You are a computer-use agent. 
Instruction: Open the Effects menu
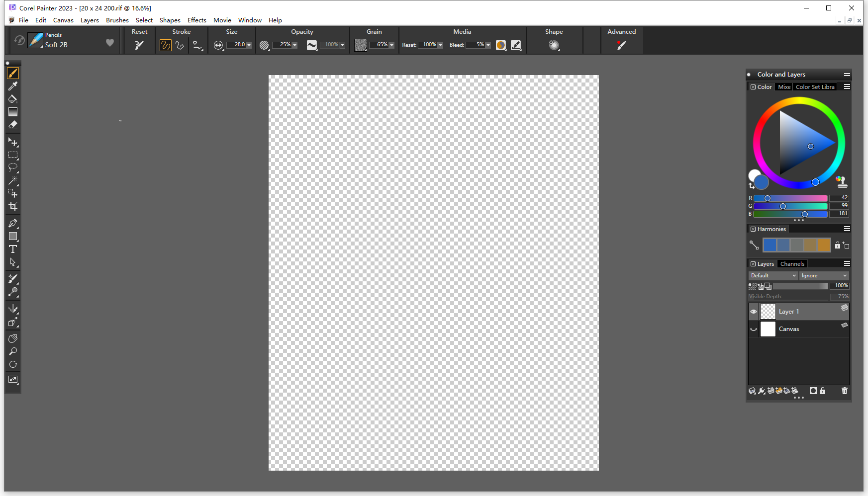197,20
